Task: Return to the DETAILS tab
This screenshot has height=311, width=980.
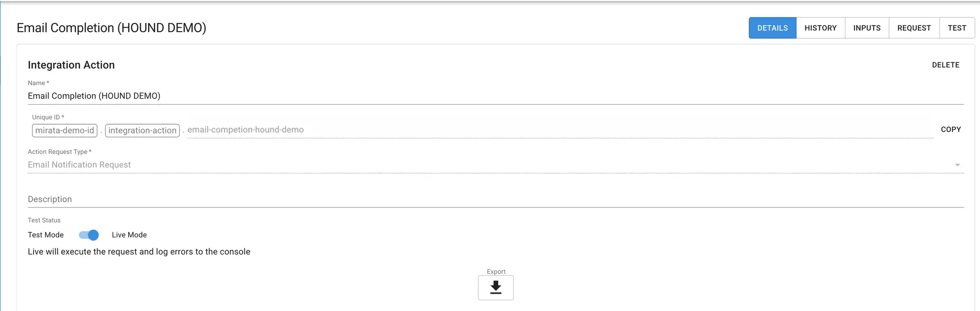Action: (772, 28)
